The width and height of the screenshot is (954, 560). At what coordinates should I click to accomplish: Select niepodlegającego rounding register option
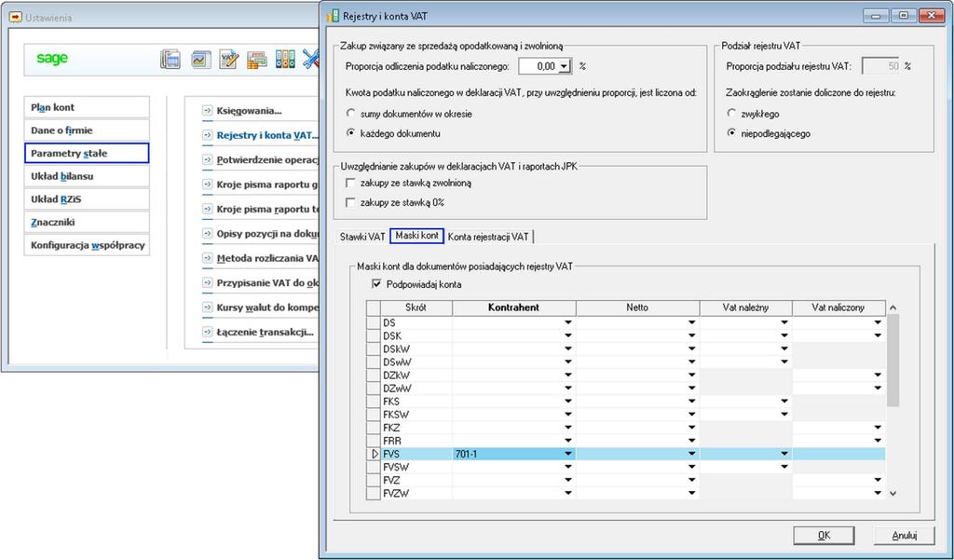tap(731, 132)
